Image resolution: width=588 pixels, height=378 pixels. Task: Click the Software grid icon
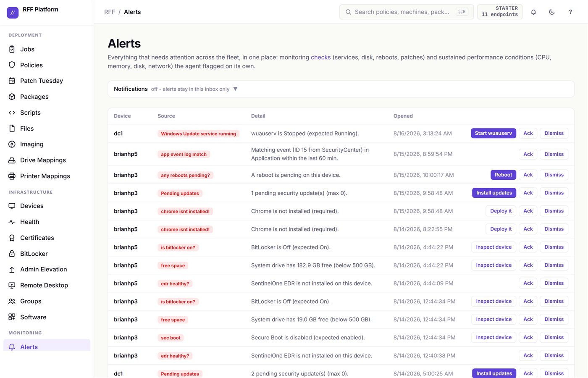(x=12, y=317)
